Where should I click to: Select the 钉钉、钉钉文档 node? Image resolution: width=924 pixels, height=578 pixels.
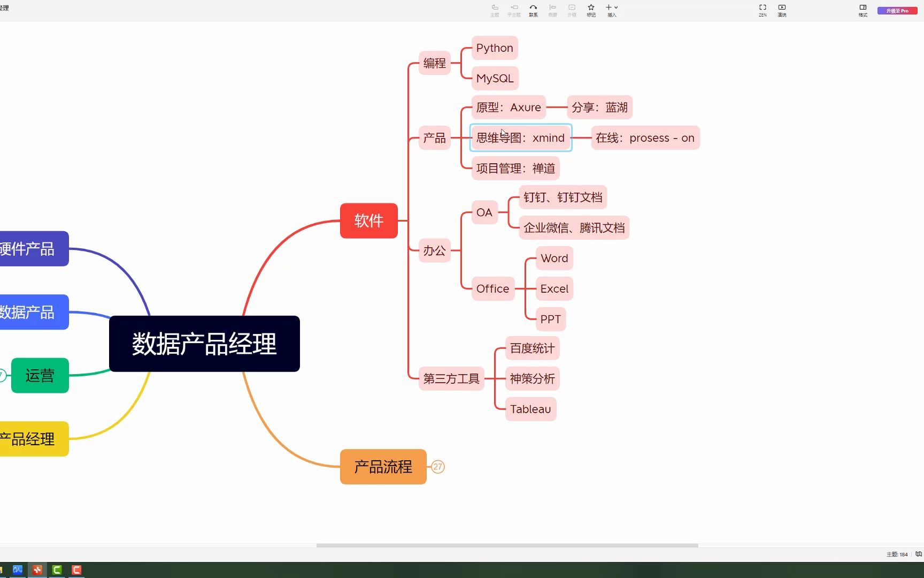tap(563, 197)
